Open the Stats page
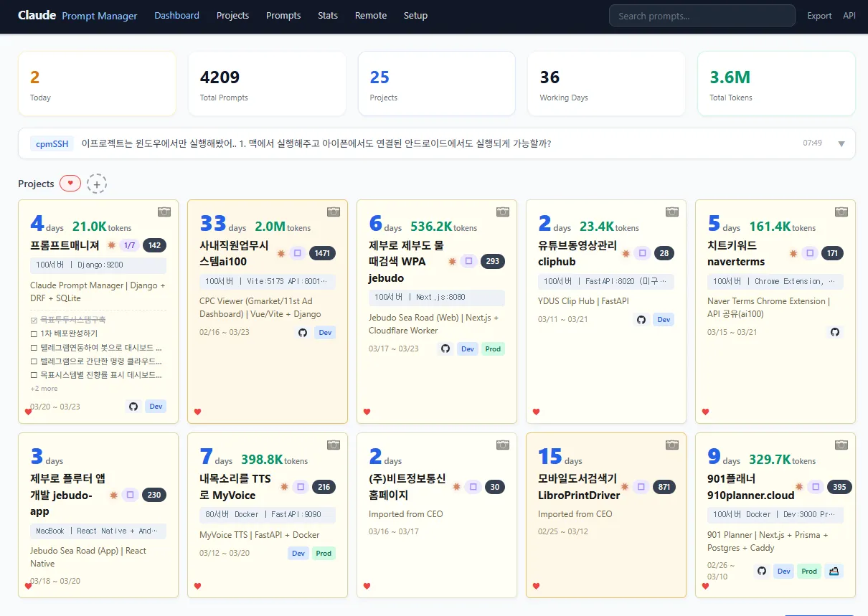The image size is (868, 616). (x=328, y=15)
